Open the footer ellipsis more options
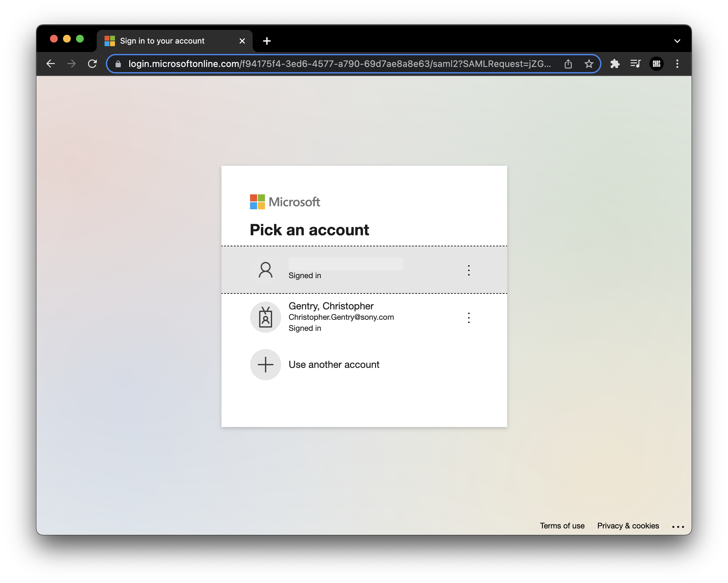Screen dimensions: 728x583 tap(678, 526)
